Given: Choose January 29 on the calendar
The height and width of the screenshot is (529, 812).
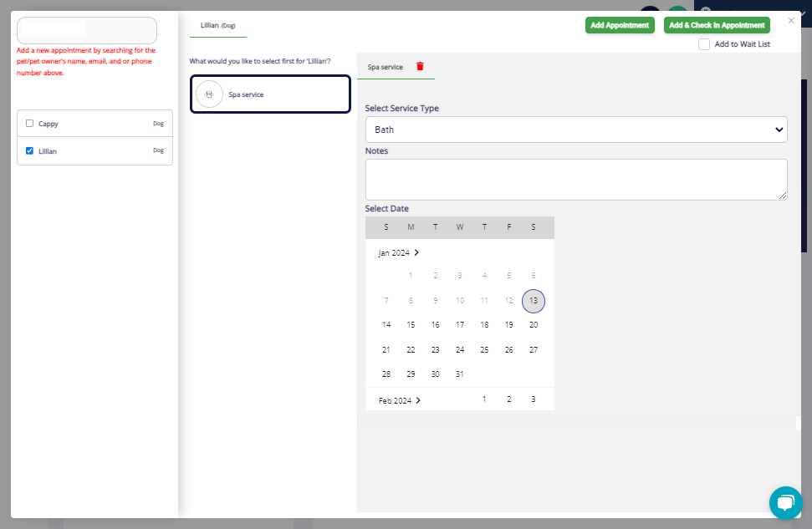Looking at the screenshot, I should [411, 374].
